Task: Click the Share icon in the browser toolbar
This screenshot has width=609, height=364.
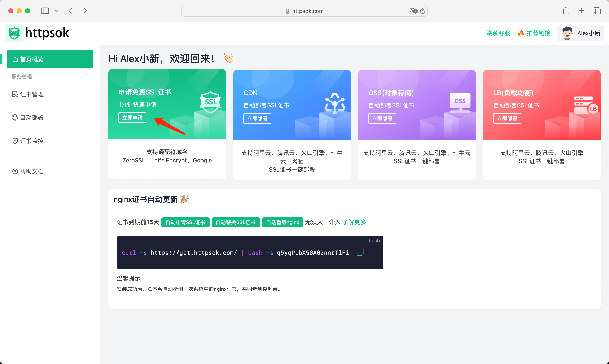Action: [566, 11]
